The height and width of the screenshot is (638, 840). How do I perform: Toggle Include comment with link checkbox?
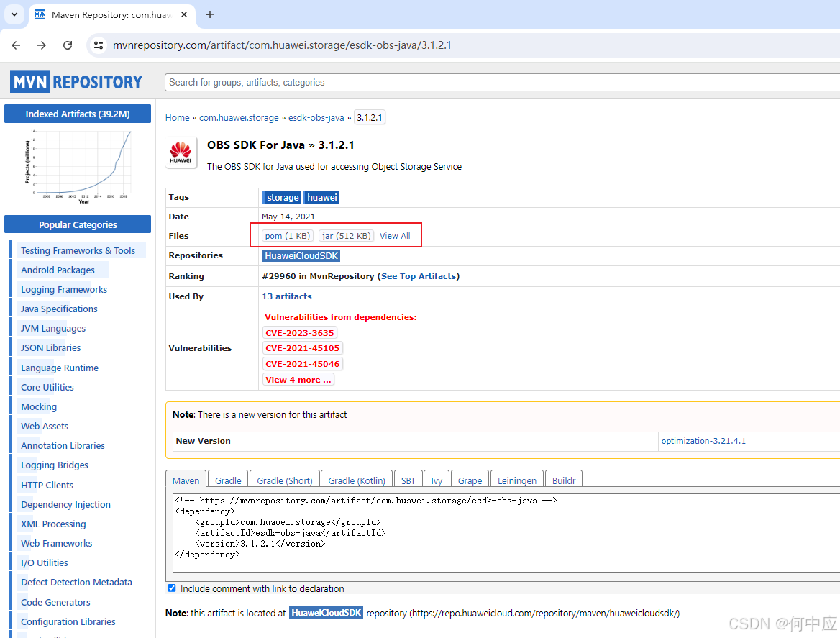pos(171,588)
